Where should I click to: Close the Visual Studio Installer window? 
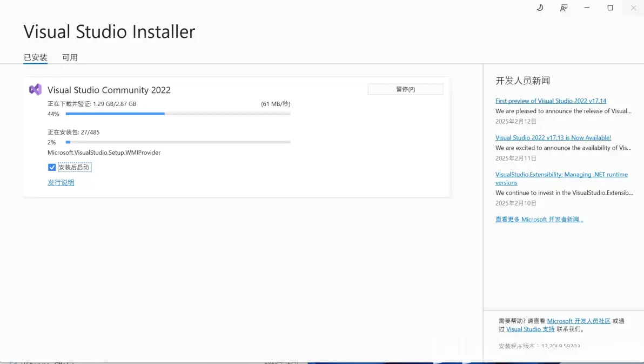633,8
